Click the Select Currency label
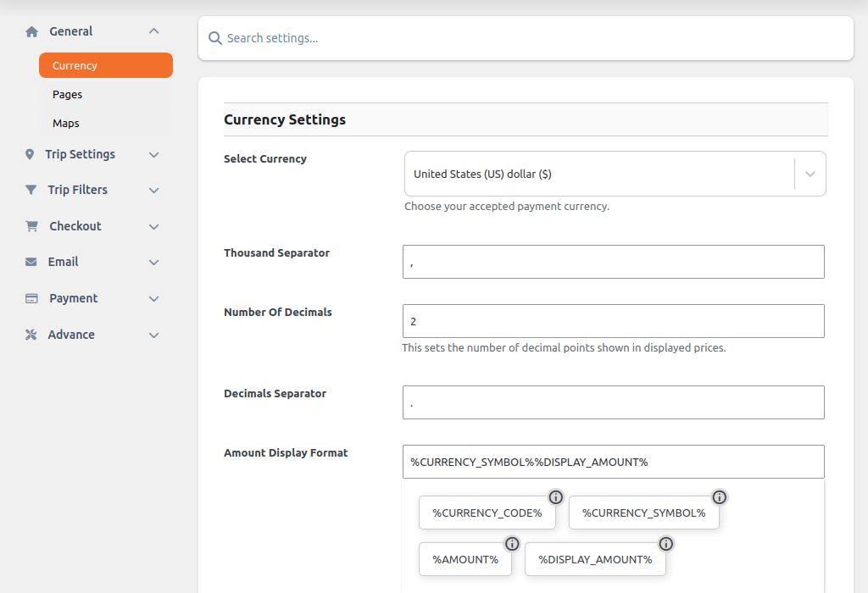Screen dimensions: 868x593 point(265,158)
